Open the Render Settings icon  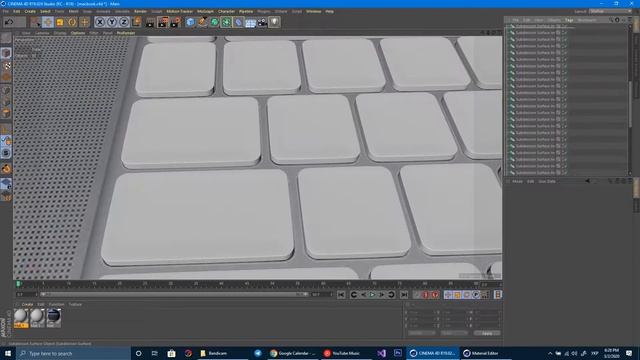[x=175, y=22]
